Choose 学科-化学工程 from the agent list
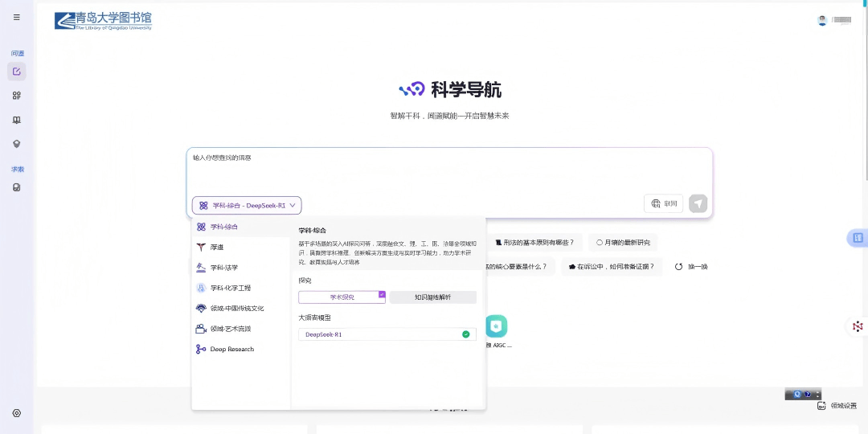Viewport: 868px width, 434px height. tap(231, 288)
